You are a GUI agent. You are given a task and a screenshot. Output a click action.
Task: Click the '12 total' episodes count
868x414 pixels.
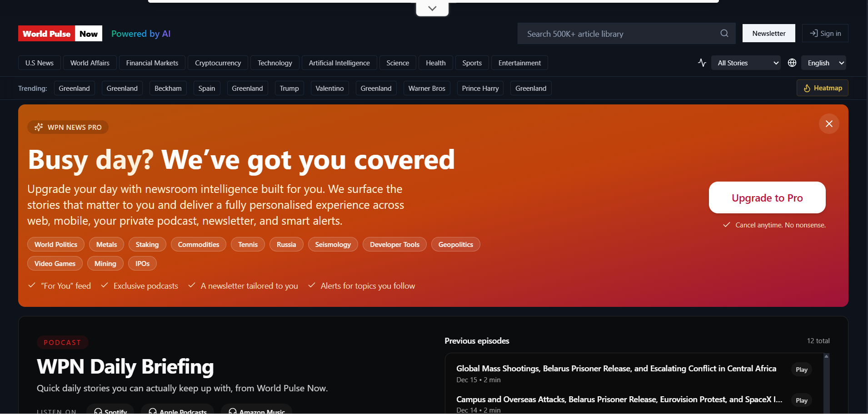tap(818, 341)
